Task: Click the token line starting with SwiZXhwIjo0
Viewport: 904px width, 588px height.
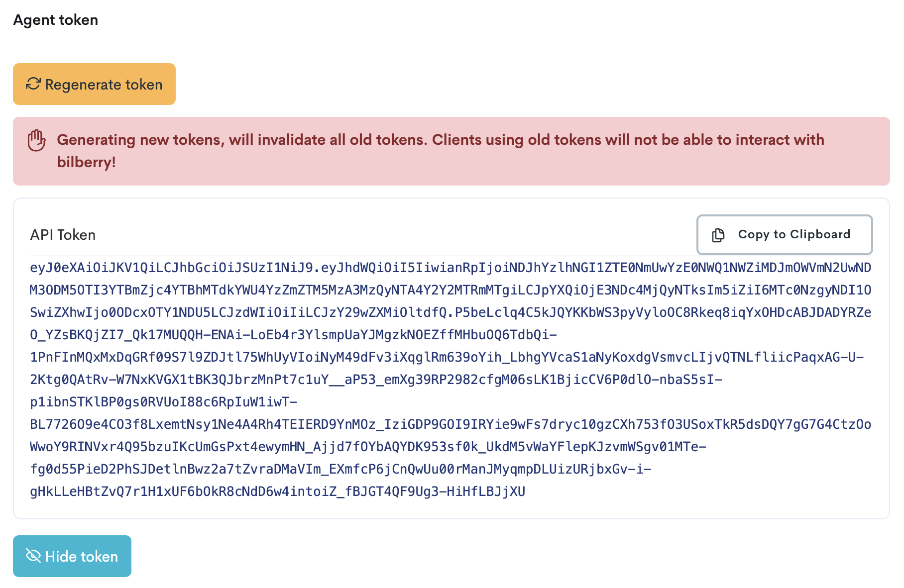Action: [x=451, y=312]
